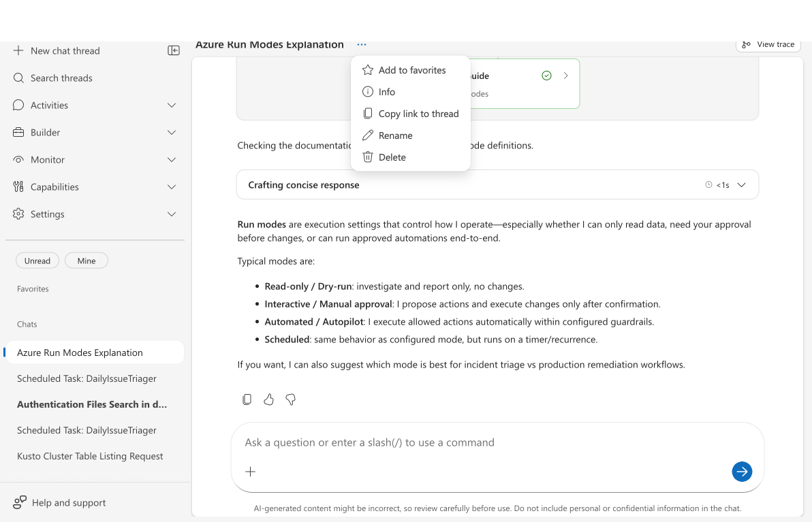The height and width of the screenshot is (522, 812).
Task: Click the Azure Run Modes Explanation title
Action: tap(269, 44)
